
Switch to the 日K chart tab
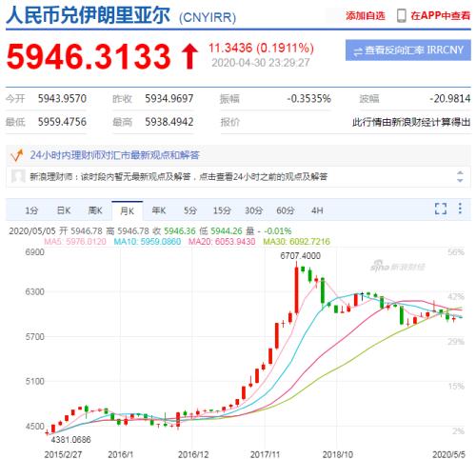tap(64, 210)
